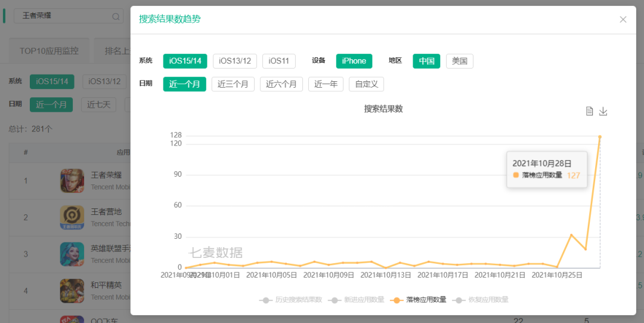This screenshot has width=644, height=323.
Task: Click the 2021年10月13日 axis label
Action: coord(386,275)
